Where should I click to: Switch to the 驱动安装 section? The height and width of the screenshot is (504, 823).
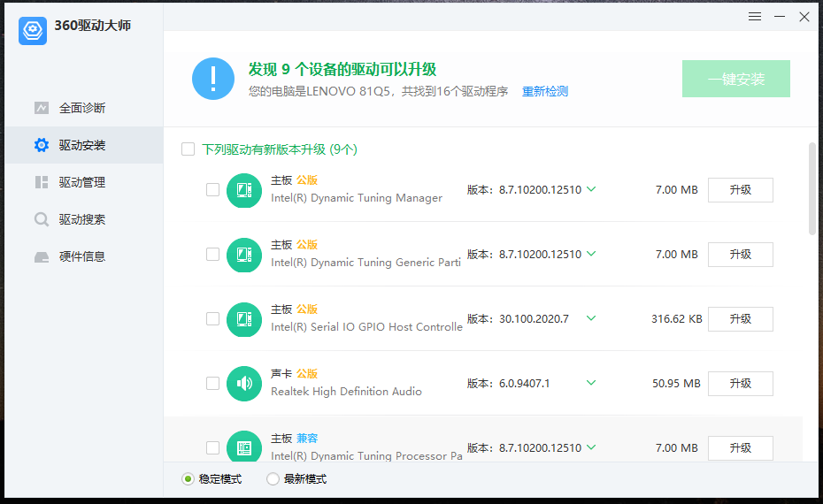[84, 145]
